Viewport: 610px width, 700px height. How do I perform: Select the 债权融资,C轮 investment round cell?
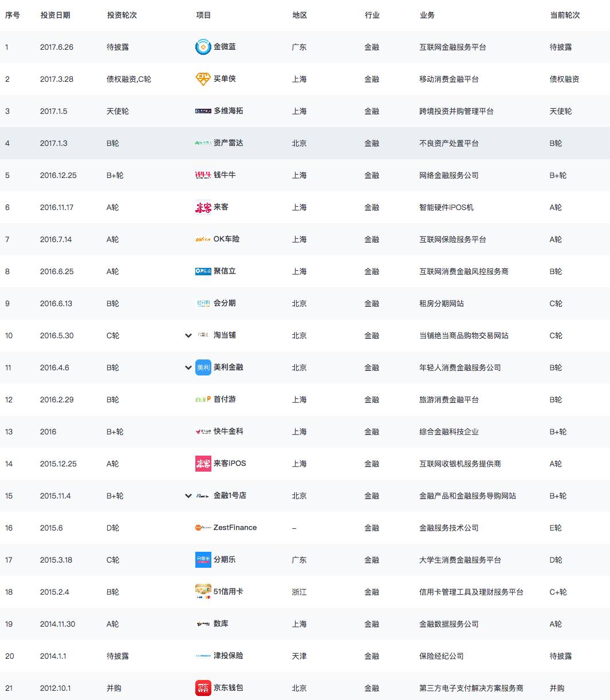click(x=129, y=79)
